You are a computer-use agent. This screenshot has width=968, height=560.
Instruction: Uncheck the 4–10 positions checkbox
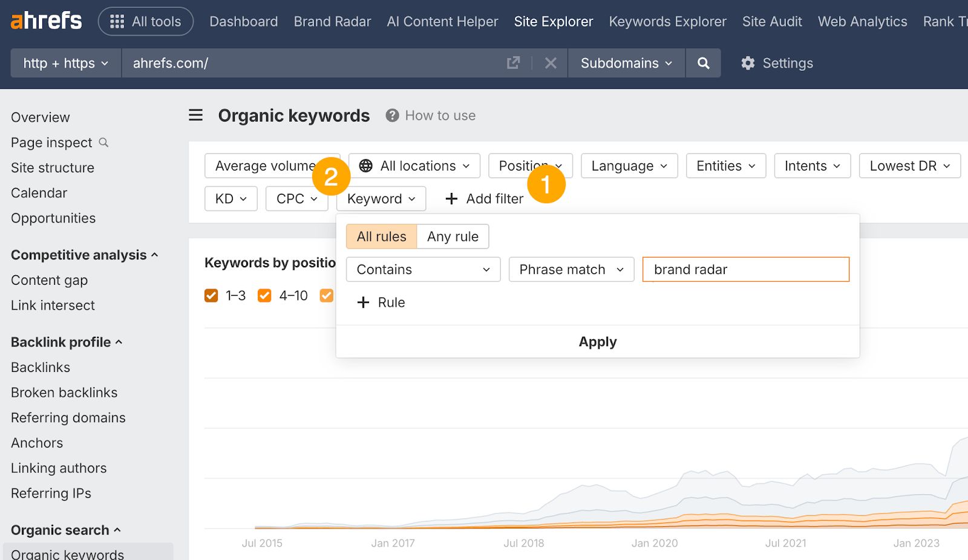(x=264, y=296)
